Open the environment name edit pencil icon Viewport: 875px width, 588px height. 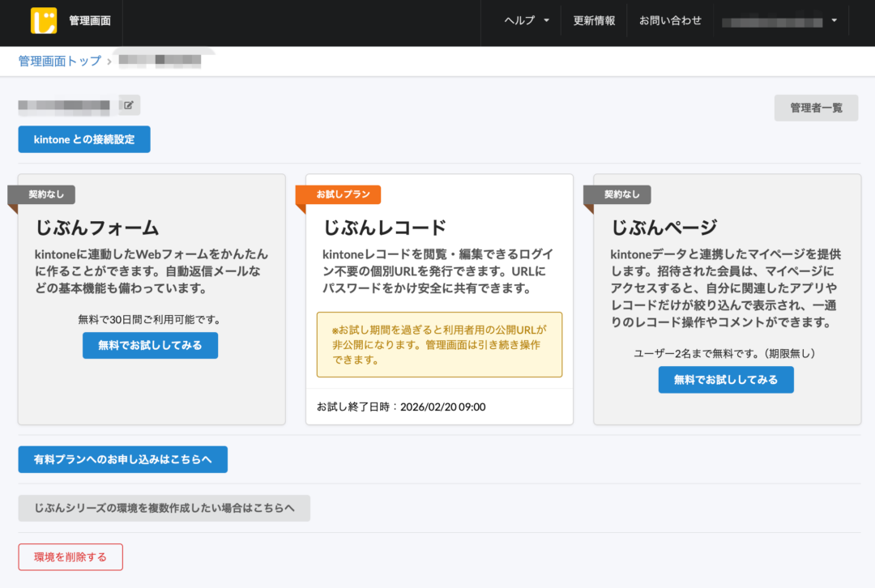pyautogui.click(x=128, y=104)
